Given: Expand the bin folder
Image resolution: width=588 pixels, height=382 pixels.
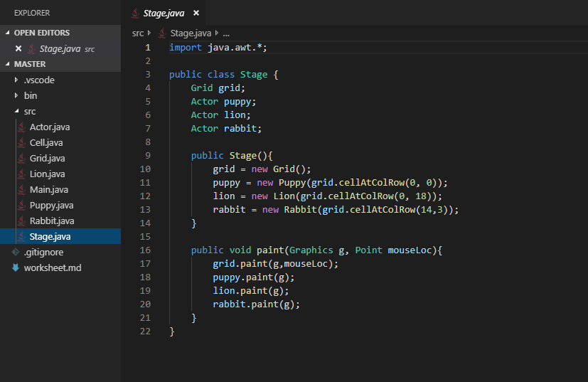Looking at the screenshot, I should pos(16,95).
